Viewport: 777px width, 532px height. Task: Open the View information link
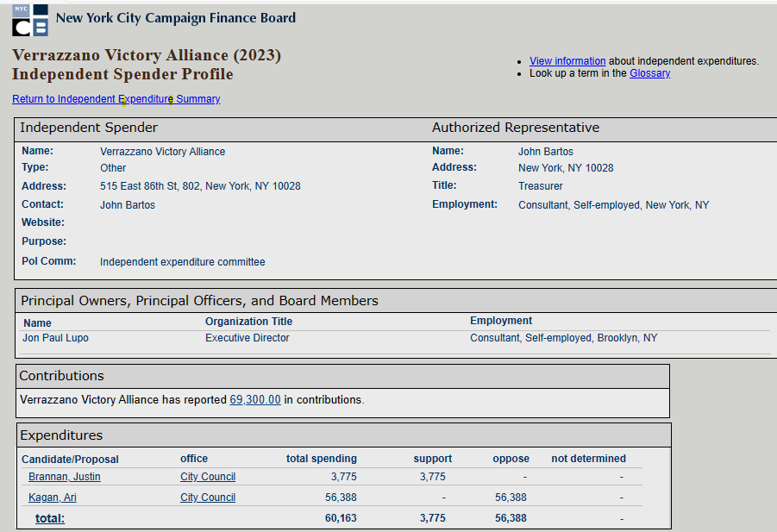[x=567, y=61]
